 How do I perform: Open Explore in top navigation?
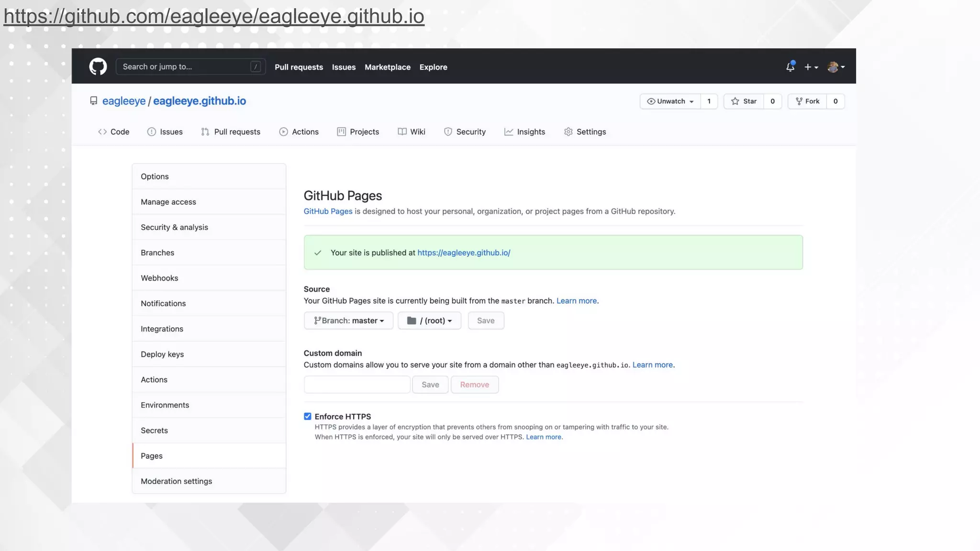(x=433, y=67)
